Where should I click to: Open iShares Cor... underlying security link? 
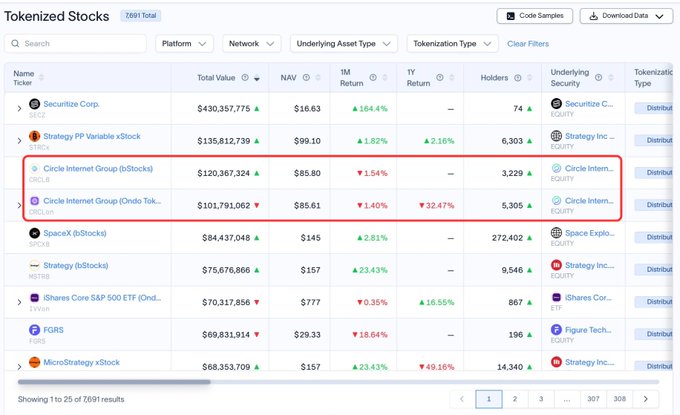coord(588,297)
